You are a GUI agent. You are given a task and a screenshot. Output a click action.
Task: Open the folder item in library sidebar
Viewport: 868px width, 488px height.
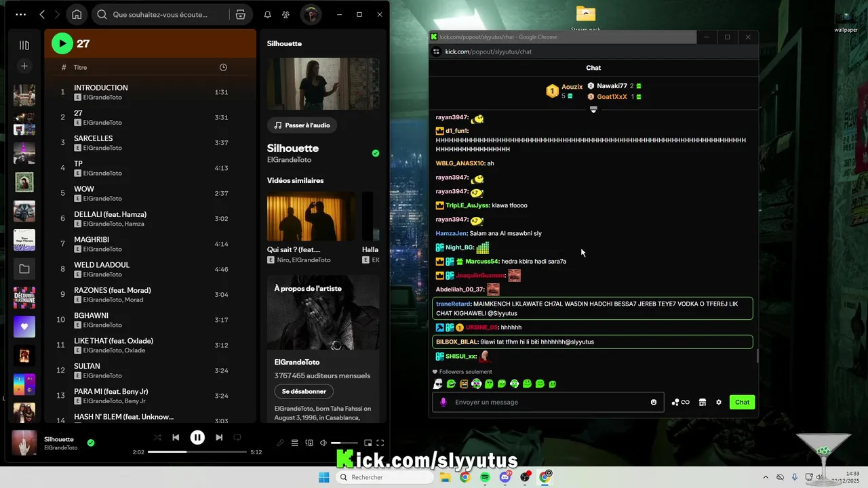point(24,269)
